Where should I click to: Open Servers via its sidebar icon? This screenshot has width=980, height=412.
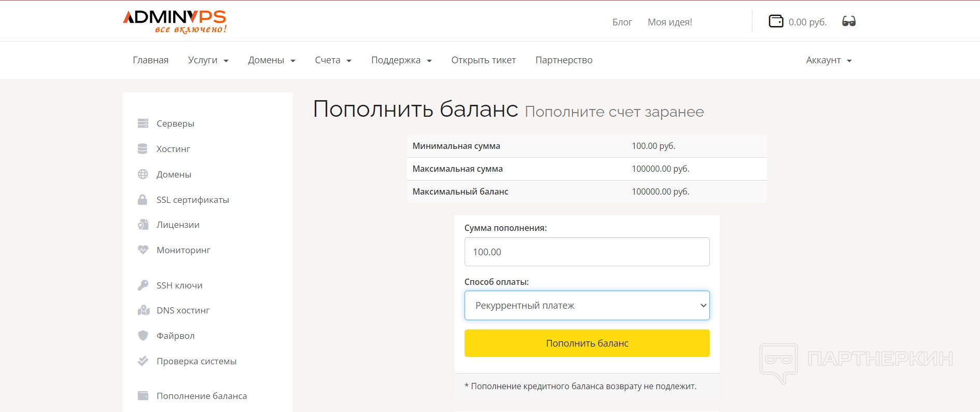point(143,123)
